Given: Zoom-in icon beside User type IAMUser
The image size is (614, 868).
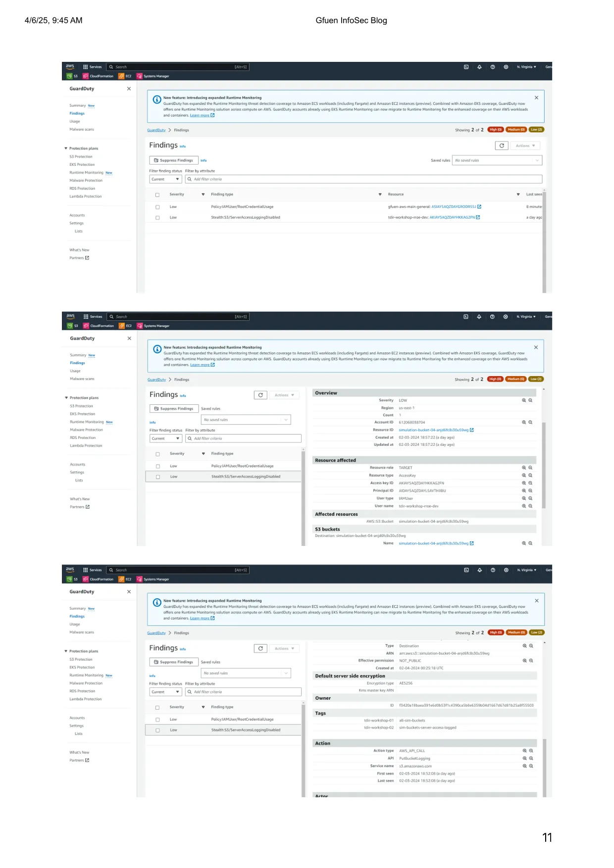Looking at the screenshot, I should pos(524,498).
